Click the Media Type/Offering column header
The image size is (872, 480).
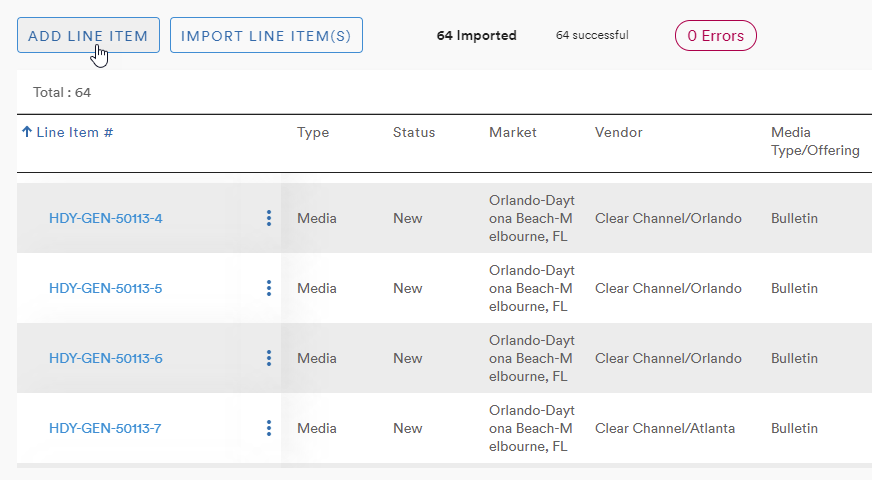(x=815, y=141)
